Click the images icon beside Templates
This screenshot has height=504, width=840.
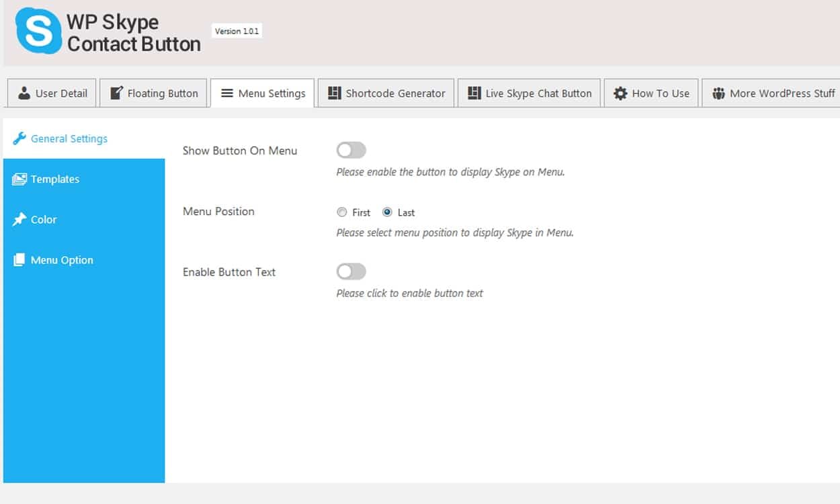click(19, 179)
